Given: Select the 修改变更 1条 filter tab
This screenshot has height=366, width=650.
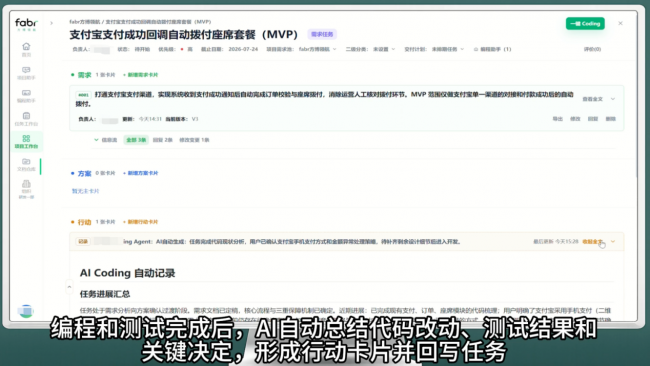Looking at the screenshot, I should [x=194, y=140].
